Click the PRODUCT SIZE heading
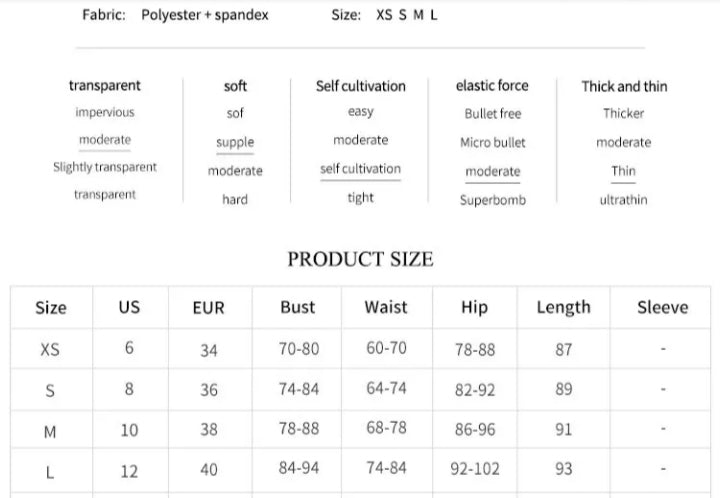This screenshot has height=498, width=720. [x=360, y=260]
